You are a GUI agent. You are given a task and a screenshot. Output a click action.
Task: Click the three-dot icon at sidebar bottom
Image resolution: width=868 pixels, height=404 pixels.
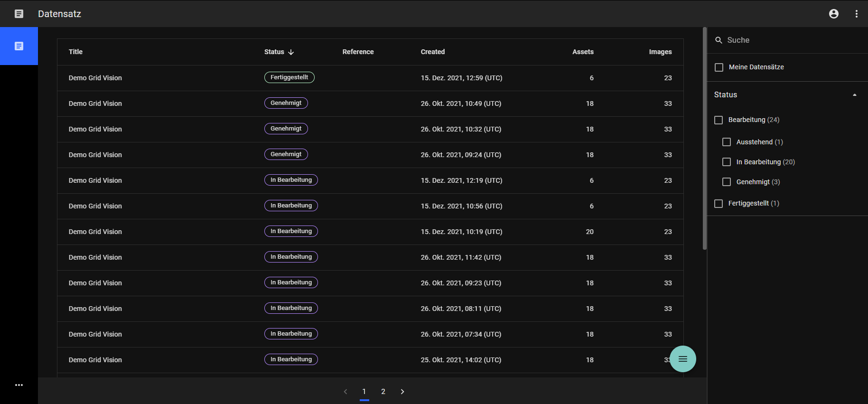click(x=19, y=385)
